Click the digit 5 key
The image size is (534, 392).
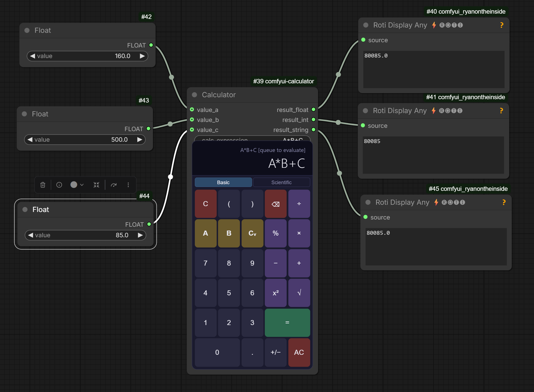[x=229, y=293]
